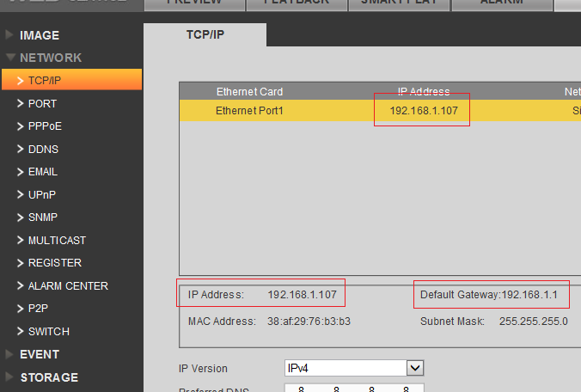Image resolution: width=581 pixels, height=392 pixels.
Task: Open the SWITCH settings page
Action: (x=48, y=332)
